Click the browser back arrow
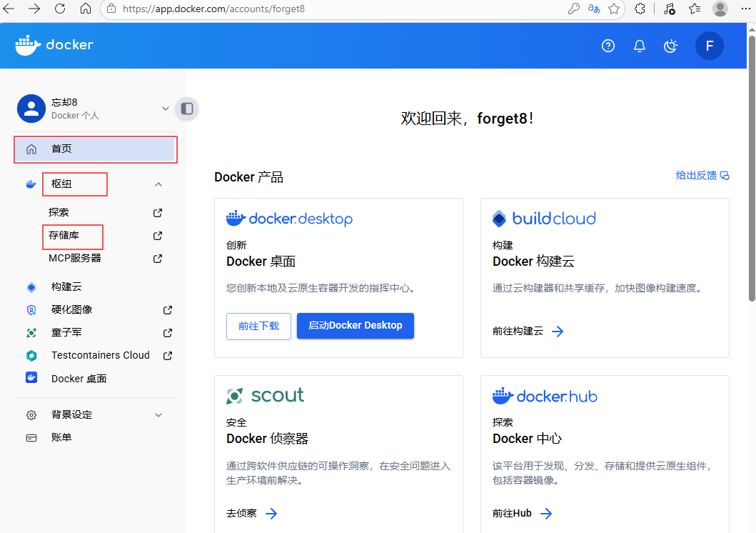 pos(9,9)
